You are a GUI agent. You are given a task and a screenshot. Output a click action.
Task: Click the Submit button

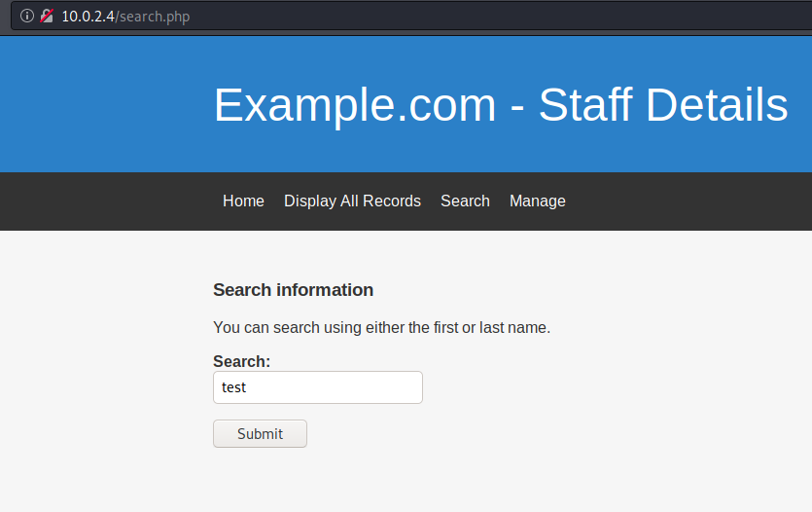coord(260,434)
